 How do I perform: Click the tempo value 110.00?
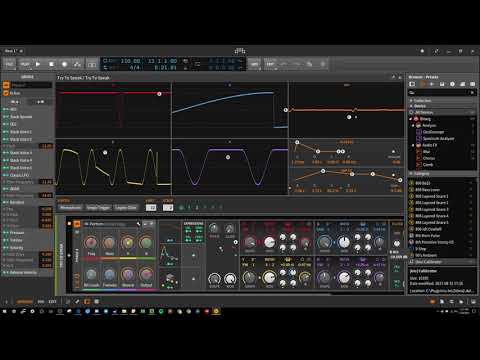pyautogui.click(x=130, y=61)
